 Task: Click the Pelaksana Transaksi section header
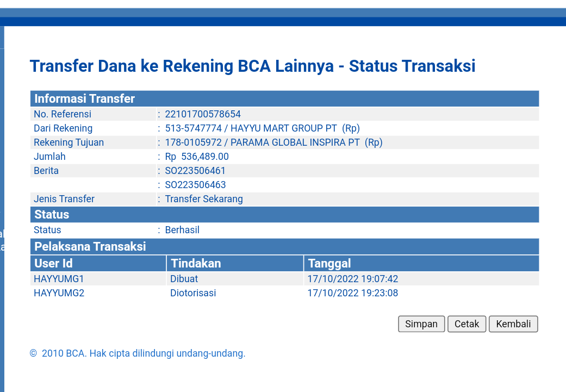90,246
